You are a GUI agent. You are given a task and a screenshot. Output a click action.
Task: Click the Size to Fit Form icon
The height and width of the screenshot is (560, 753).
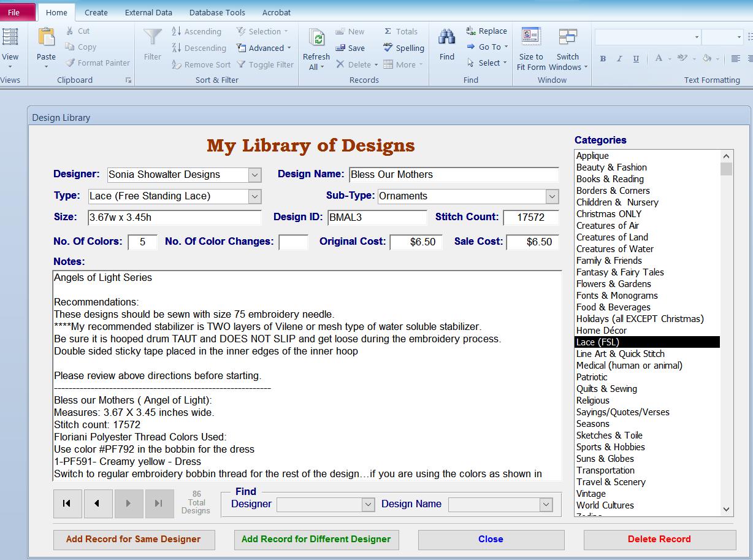530,37
